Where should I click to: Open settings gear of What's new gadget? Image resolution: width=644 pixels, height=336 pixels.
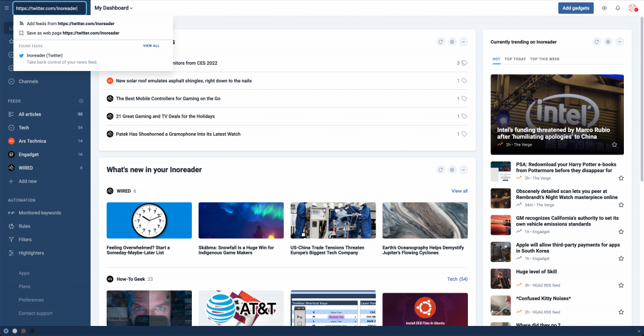click(452, 170)
